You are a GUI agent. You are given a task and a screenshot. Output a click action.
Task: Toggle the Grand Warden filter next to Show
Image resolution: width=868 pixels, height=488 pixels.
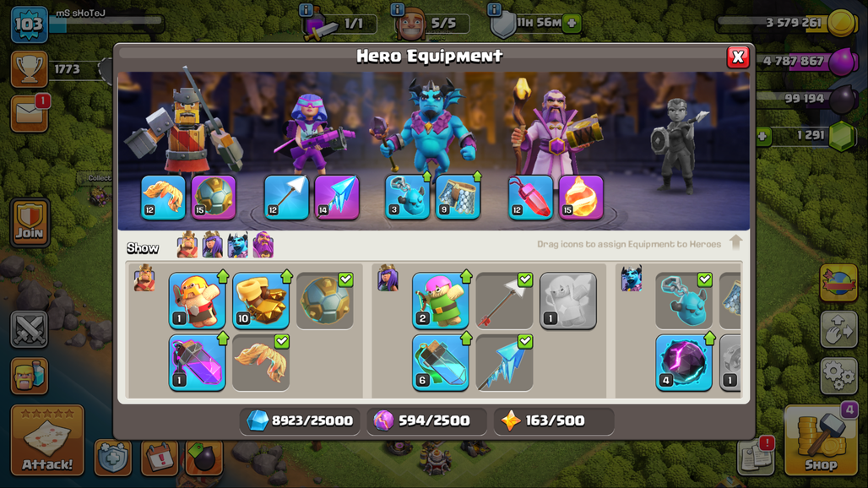263,245
